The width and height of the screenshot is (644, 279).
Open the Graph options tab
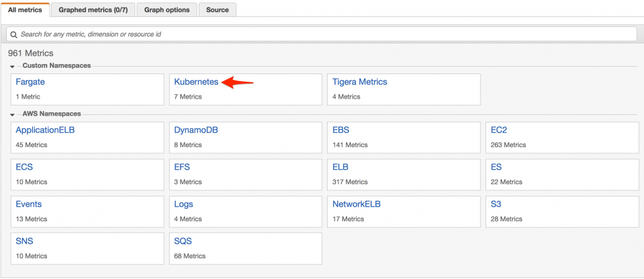click(167, 10)
